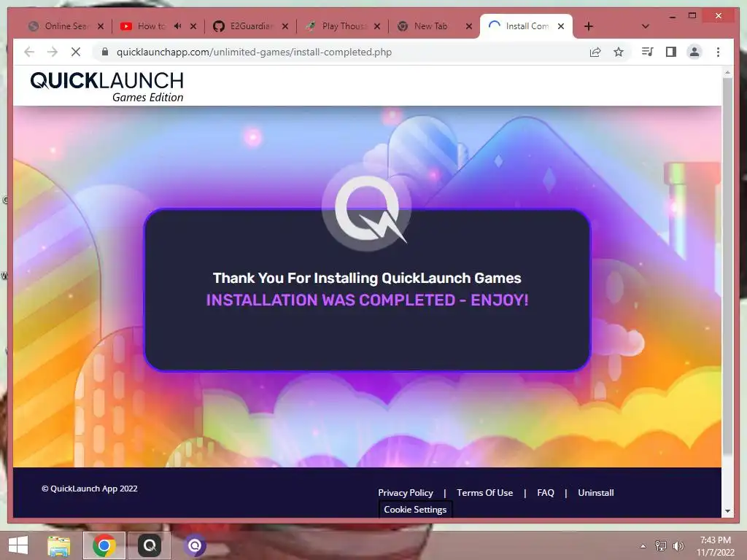Switch to the Online Search tab
747x560 pixels.
coord(65,26)
